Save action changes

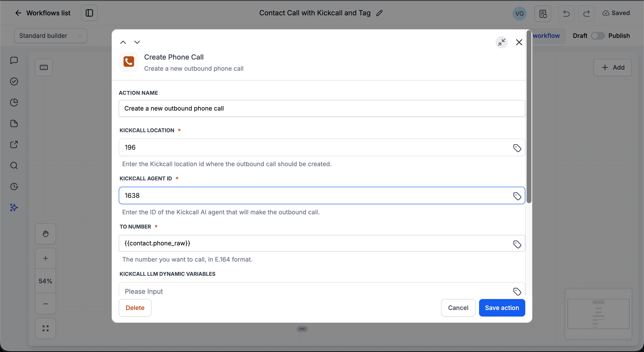(x=502, y=308)
